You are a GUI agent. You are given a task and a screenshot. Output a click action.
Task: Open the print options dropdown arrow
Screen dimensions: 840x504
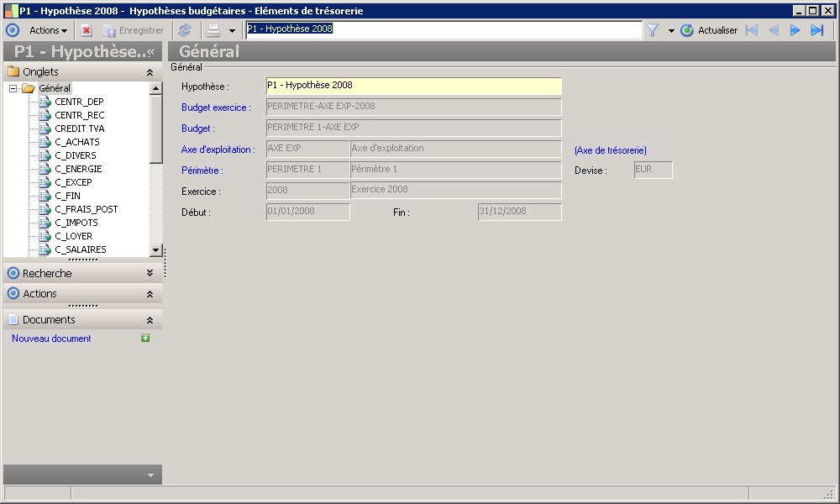click(x=232, y=31)
